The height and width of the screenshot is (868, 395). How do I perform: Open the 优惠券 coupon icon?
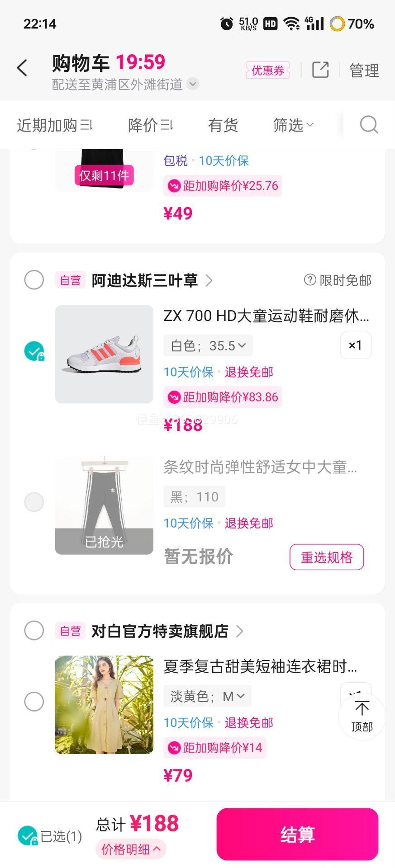point(267,71)
